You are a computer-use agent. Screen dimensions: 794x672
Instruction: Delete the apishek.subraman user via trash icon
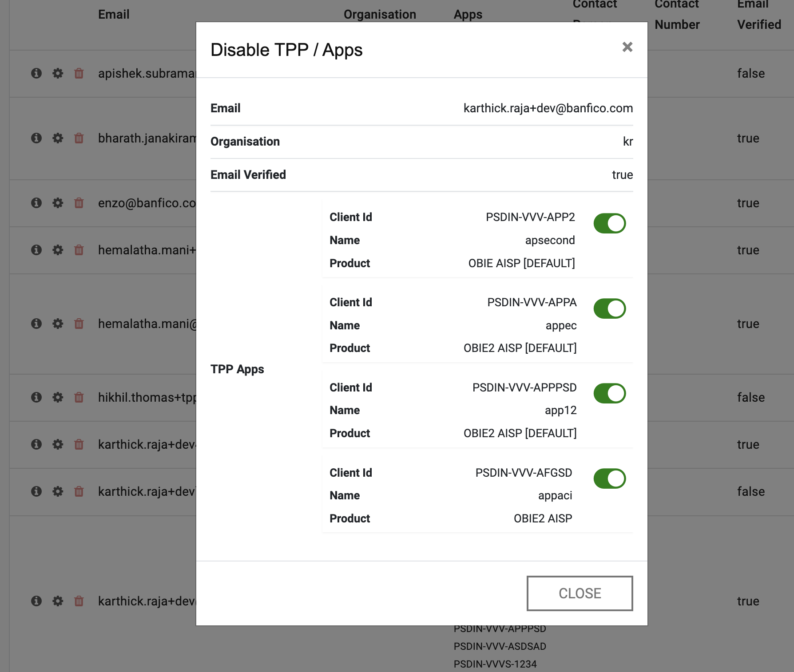79,73
